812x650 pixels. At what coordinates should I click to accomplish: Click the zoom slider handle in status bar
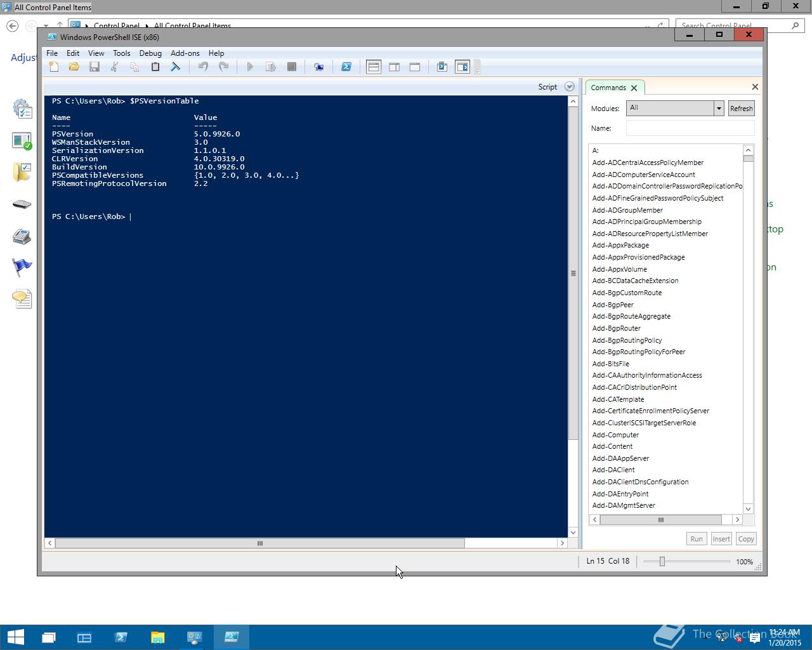click(x=662, y=561)
